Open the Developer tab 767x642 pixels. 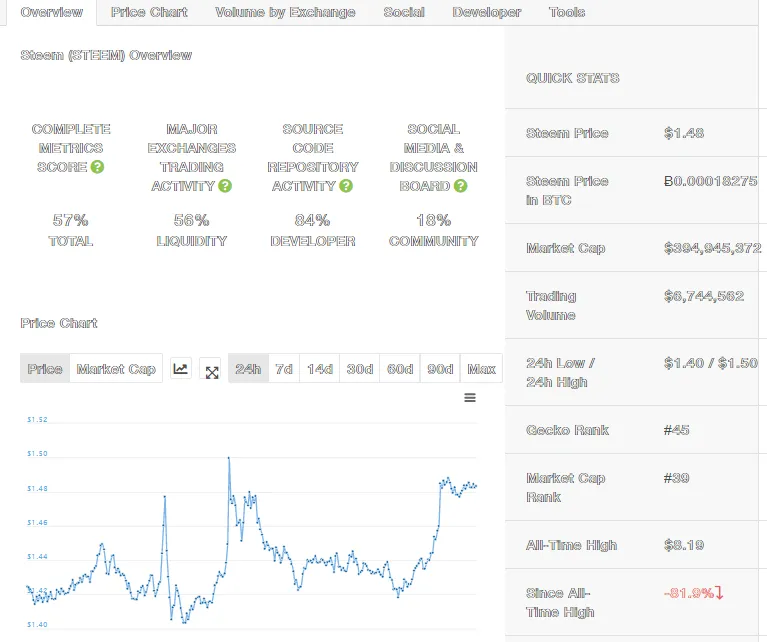487,12
